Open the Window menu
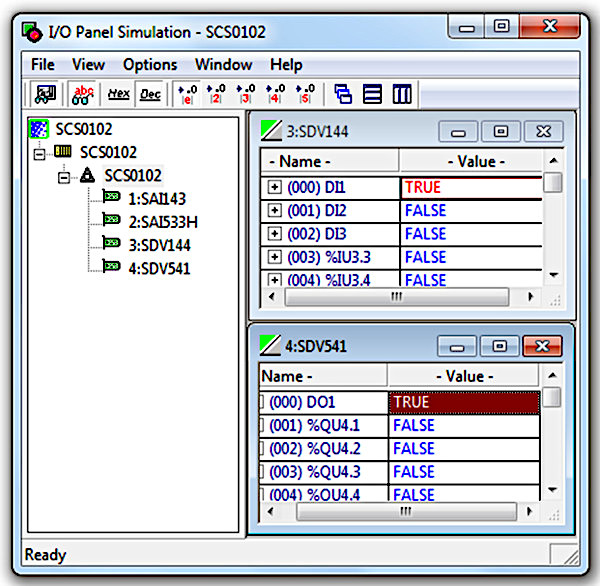 click(x=223, y=64)
